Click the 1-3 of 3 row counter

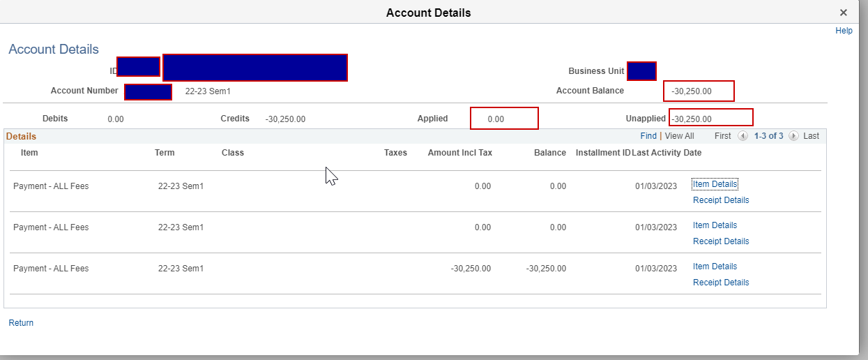pos(769,136)
